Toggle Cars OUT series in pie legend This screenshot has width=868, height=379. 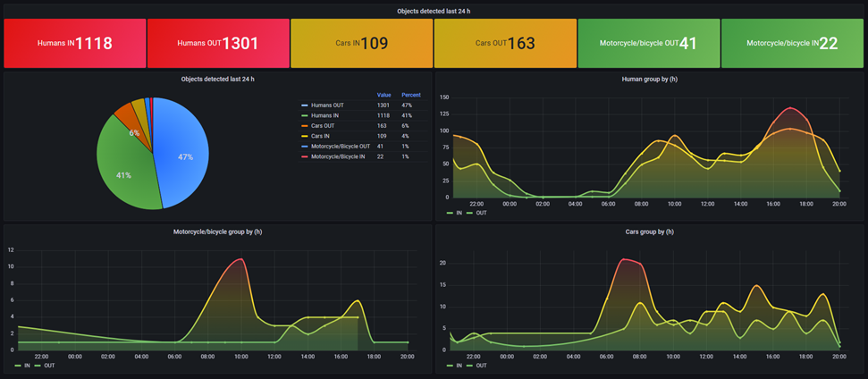pyautogui.click(x=324, y=126)
